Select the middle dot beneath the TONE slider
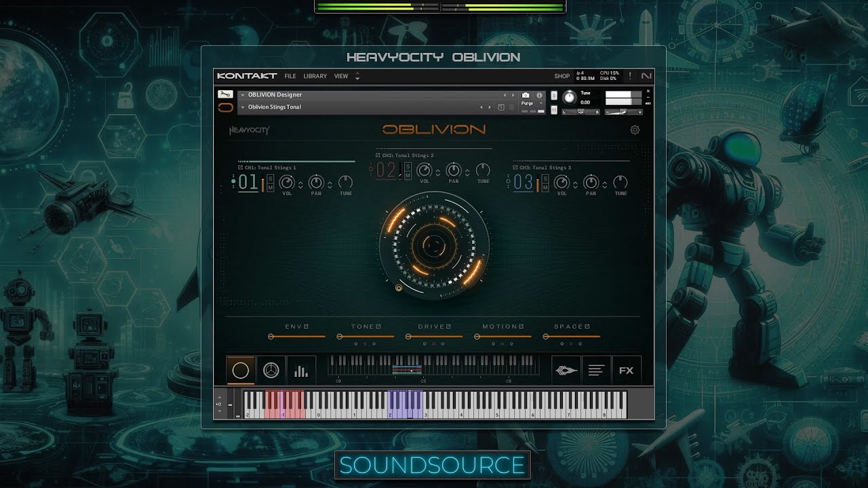Image resolution: width=868 pixels, height=488 pixels. 365,344
